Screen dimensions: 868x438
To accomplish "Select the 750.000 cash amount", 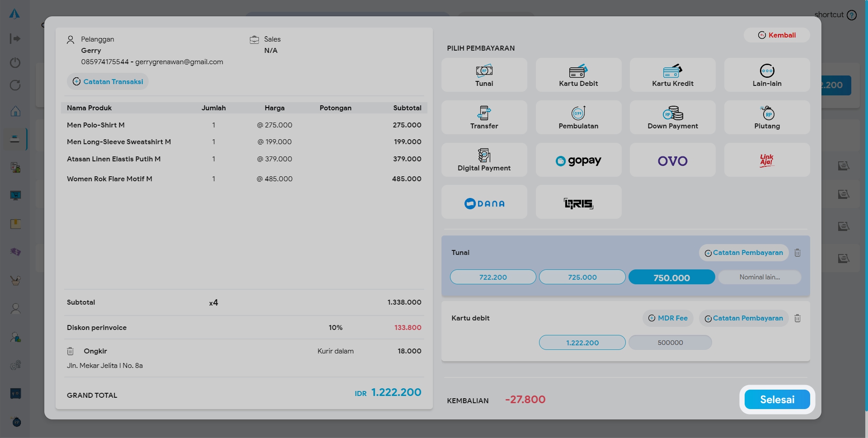I will [x=671, y=277].
